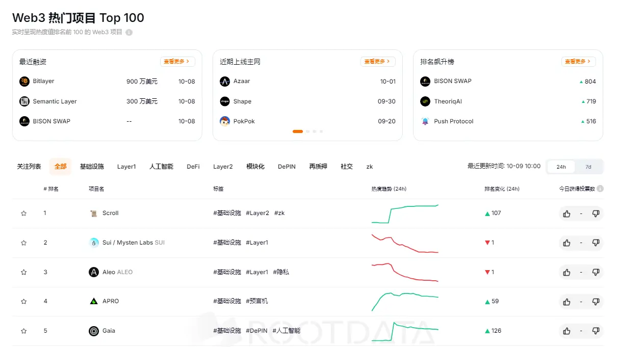Favorite Scroll using its star icon
The height and width of the screenshot is (347, 644).
[x=23, y=213]
